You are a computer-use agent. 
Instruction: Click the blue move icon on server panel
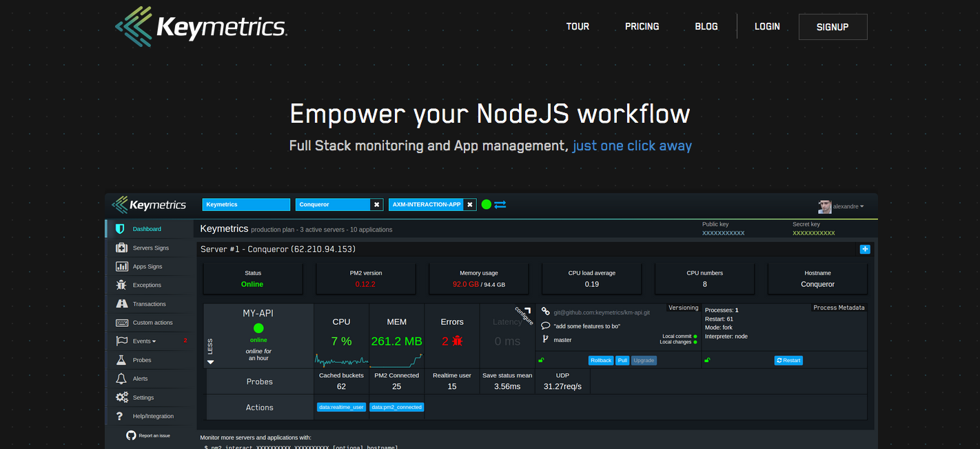click(865, 249)
